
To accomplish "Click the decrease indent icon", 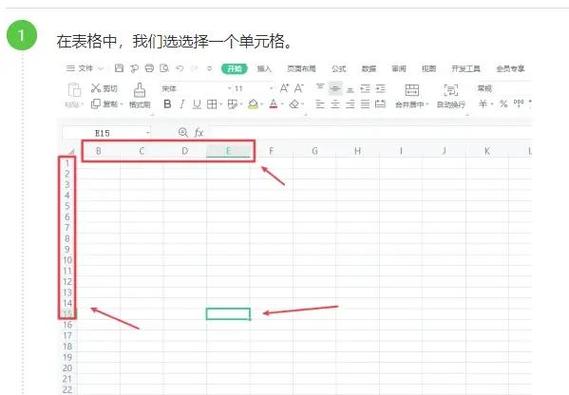I will [x=365, y=89].
